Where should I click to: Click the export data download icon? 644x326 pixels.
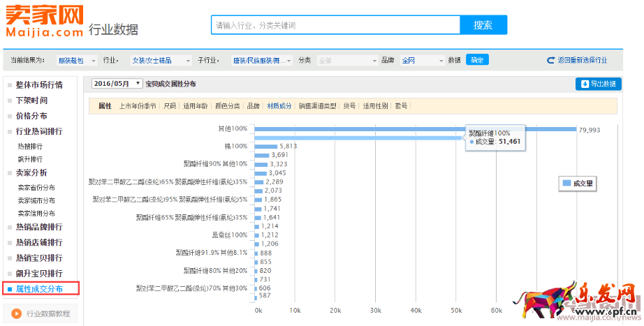point(585,84)
